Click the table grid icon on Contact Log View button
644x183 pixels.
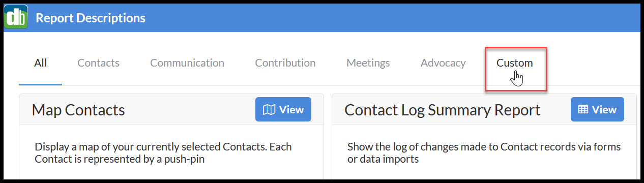pyautogui.click(x=583, y=109)
